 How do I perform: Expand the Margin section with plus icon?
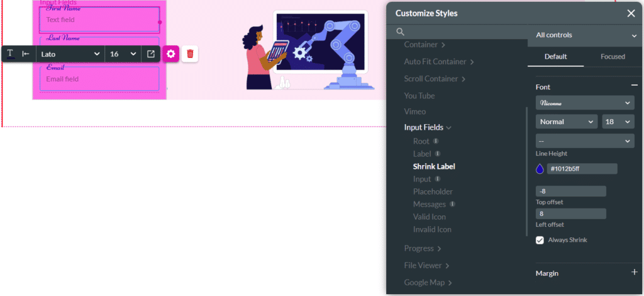tap(634, 272)
